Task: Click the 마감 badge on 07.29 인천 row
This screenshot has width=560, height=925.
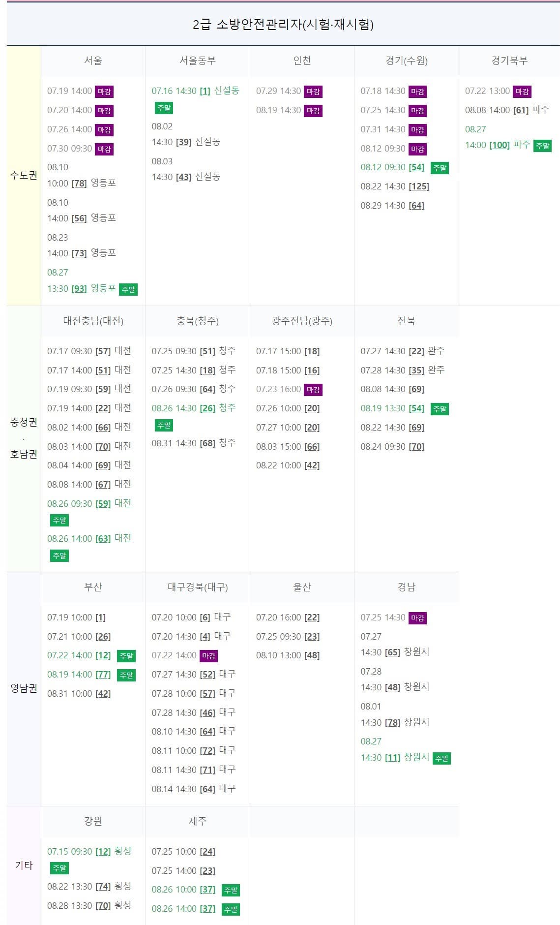Action: [x=314, y=91]
